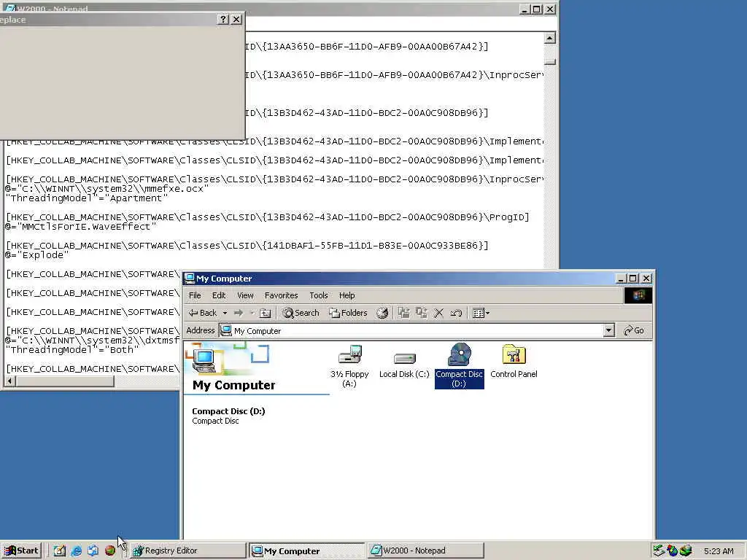Screen dimensions: 747x560
Task: Click the Back button in My Computer
Action: click(203, 313)
